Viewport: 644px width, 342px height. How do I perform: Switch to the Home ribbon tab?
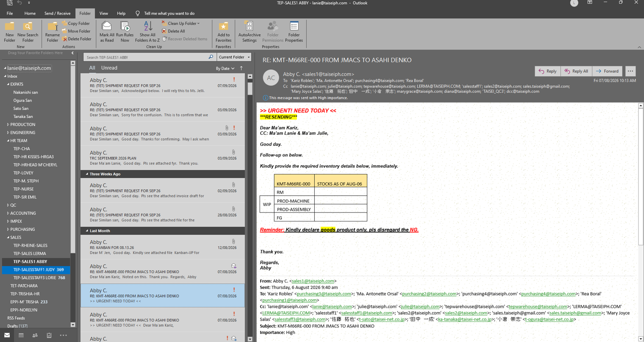click(x=30, y=13)
